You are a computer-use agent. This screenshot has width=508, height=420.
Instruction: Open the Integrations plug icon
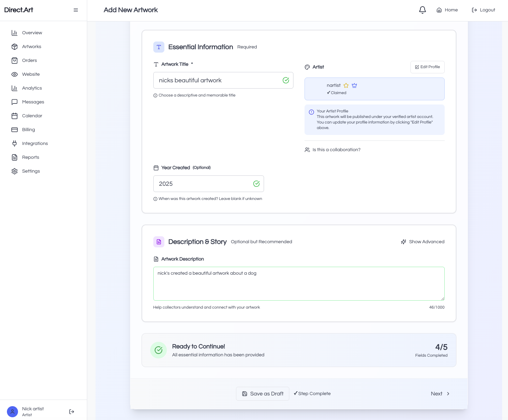[15, 143]
